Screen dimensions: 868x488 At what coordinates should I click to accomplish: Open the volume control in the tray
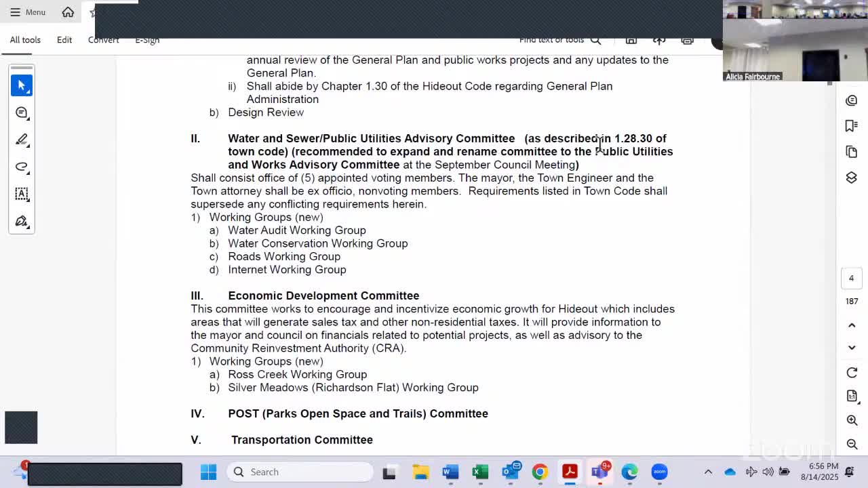(768, 472)
